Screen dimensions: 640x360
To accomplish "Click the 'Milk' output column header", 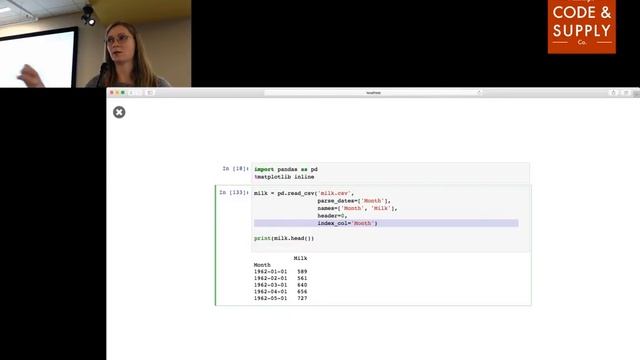I will click(x=300, y=258).
